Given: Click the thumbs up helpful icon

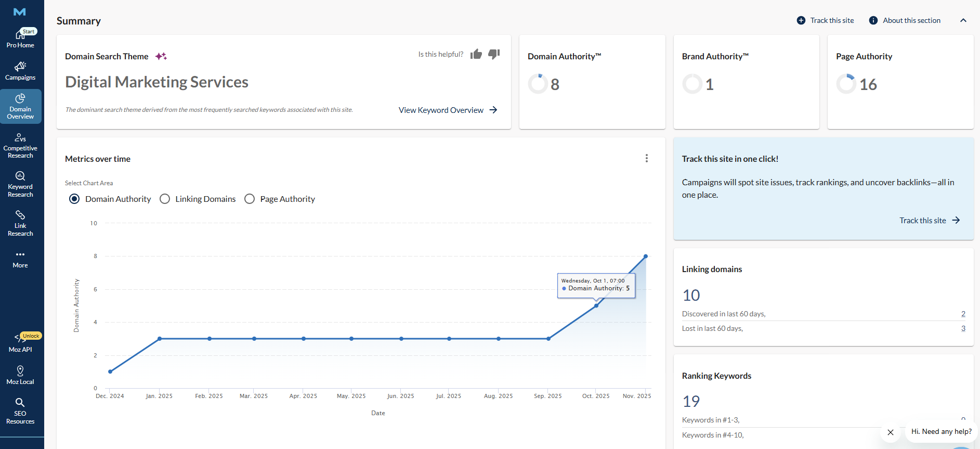Looking at the screenshot, I should tap(476, 54).
